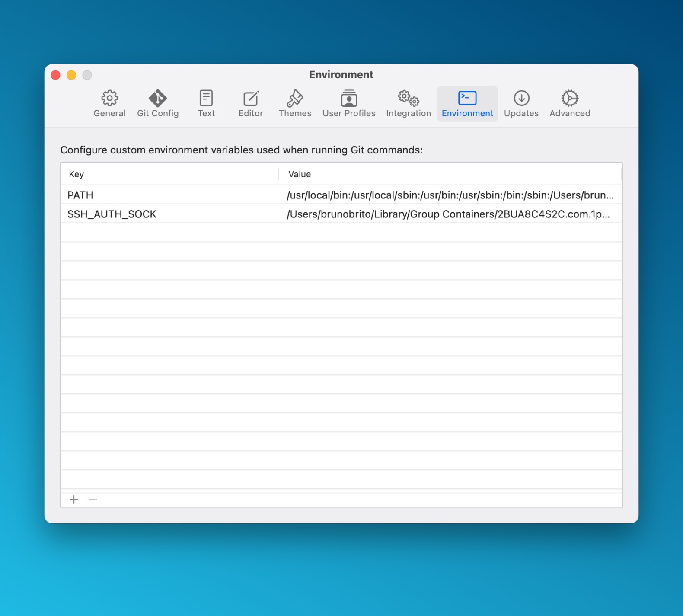Click the SSH_AUTH_SOCK value path
Viewport: 683px width, 616px height.
click(x=448, y=214)
